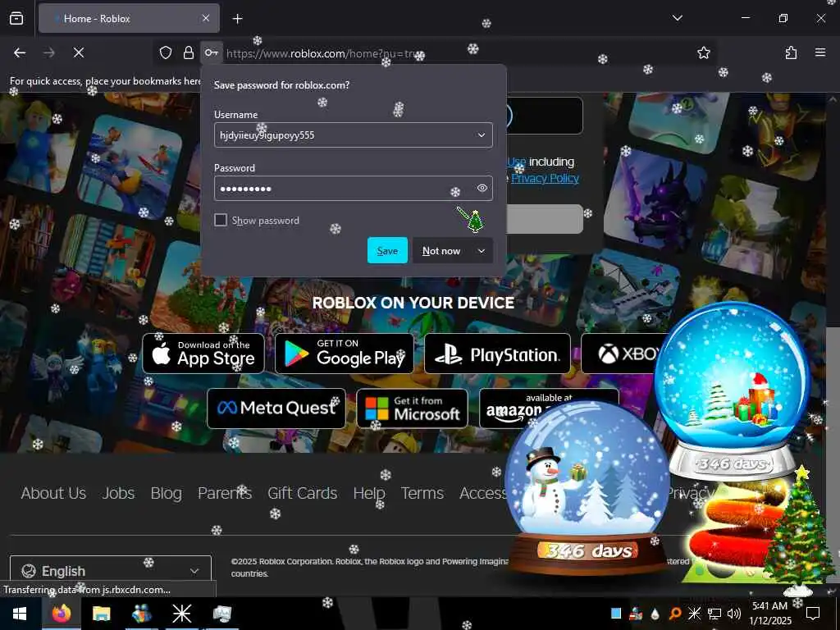This screenshot has width=840, height=630.
Task: Open the computer monitors taskbar icon
Action: tap(221, 614)
